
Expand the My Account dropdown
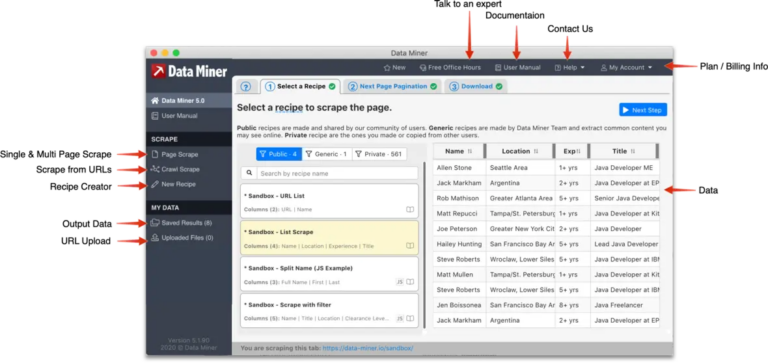tap(626, 68)
